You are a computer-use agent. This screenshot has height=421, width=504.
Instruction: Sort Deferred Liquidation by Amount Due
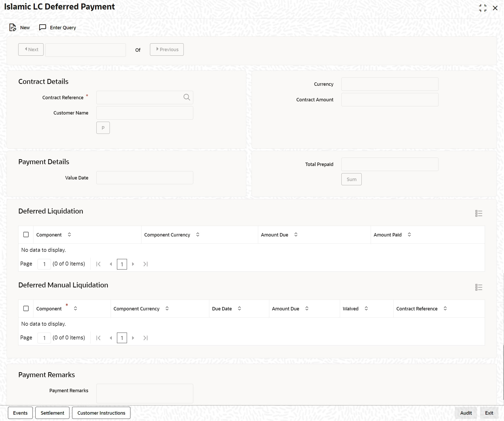click(296, 234)
